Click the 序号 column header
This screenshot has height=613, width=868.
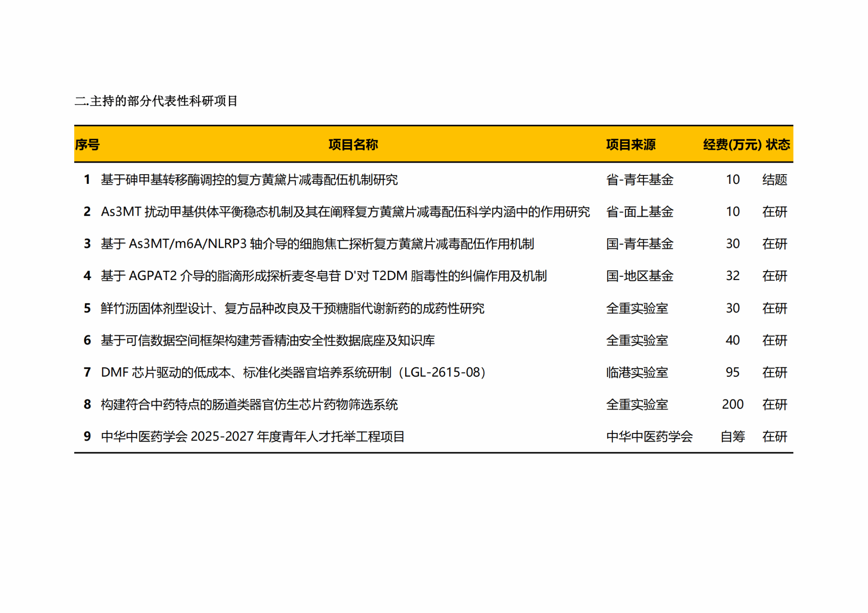[87, 145]
